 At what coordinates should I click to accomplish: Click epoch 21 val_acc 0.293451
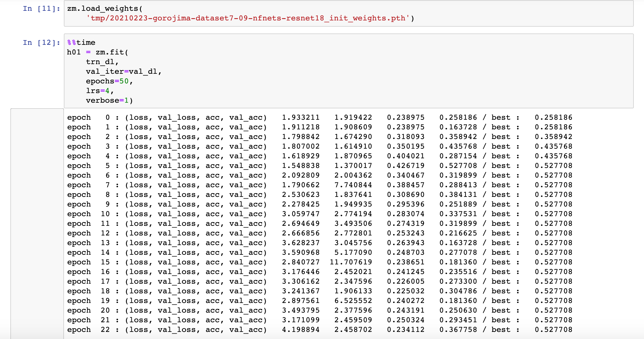(x=458, y=320)
